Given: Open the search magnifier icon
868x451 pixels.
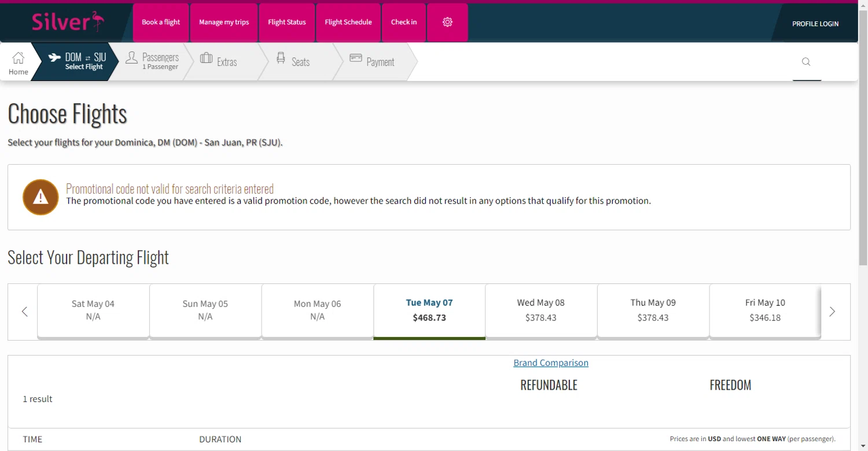Looking at the screenshot, I should 806,62.
